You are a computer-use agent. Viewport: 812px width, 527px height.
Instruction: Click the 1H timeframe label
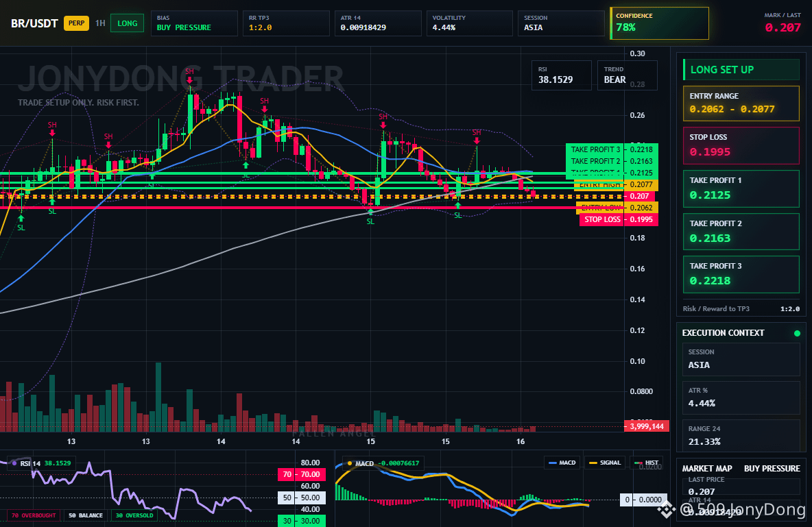click(100, 23)
